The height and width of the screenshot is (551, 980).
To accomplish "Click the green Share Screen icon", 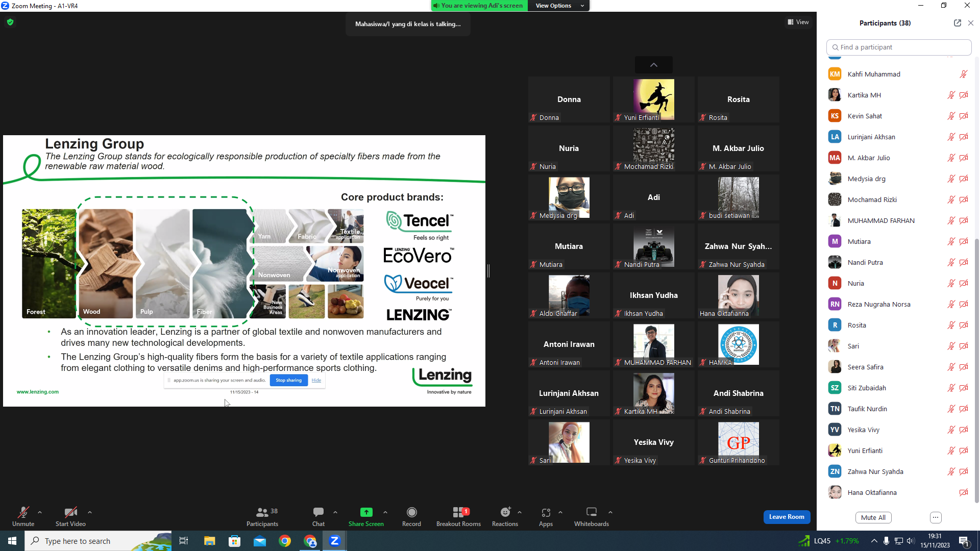I will coord(366,512).
